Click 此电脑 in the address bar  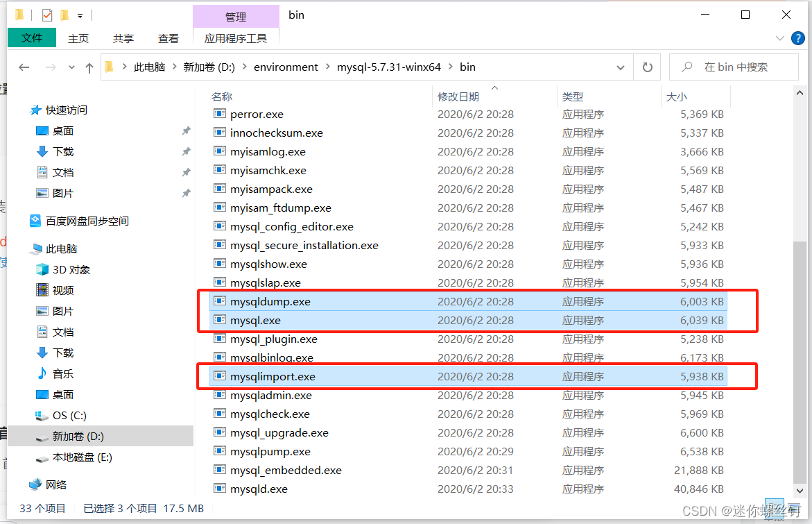149,67
